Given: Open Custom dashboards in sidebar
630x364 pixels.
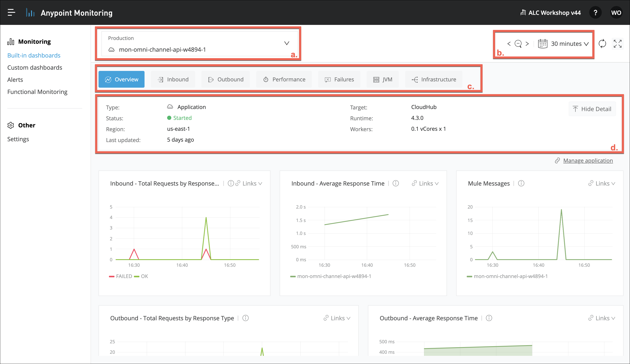Looking at the screenshot, I should 35,68.
